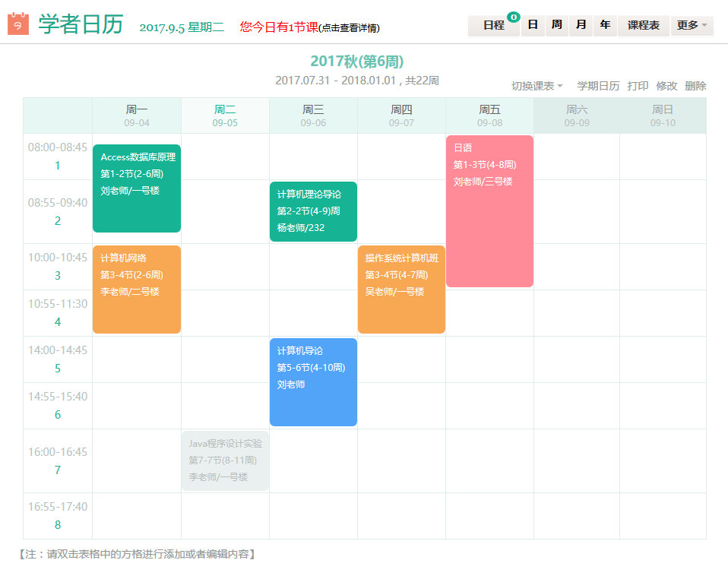Screen dimensions: 728x576
Task: Click the 08:00-08:45 period 1 row label
Action: 58,157
